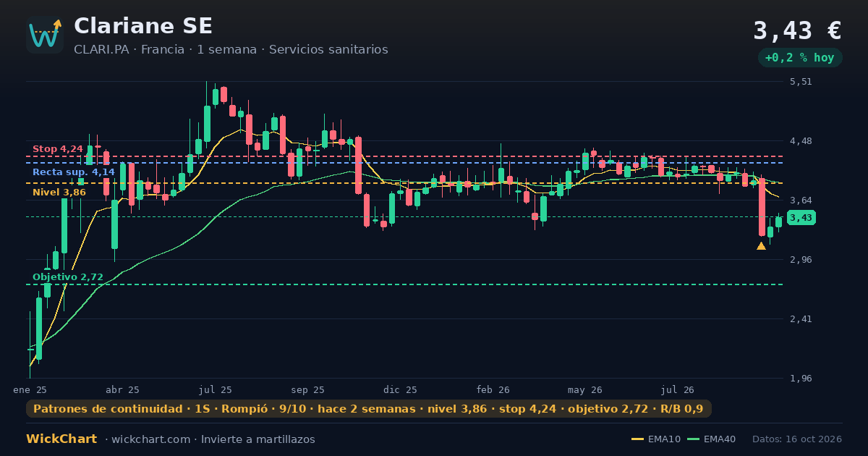Click the 4,48 price axis label
Image resolution: width=868 pixels, height=456 pixels.
tap(801, 141)
